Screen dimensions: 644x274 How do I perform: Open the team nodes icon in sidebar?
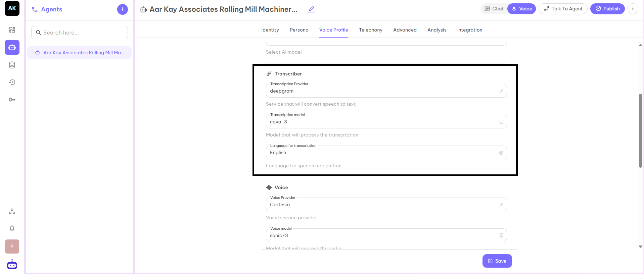point(12,211)
